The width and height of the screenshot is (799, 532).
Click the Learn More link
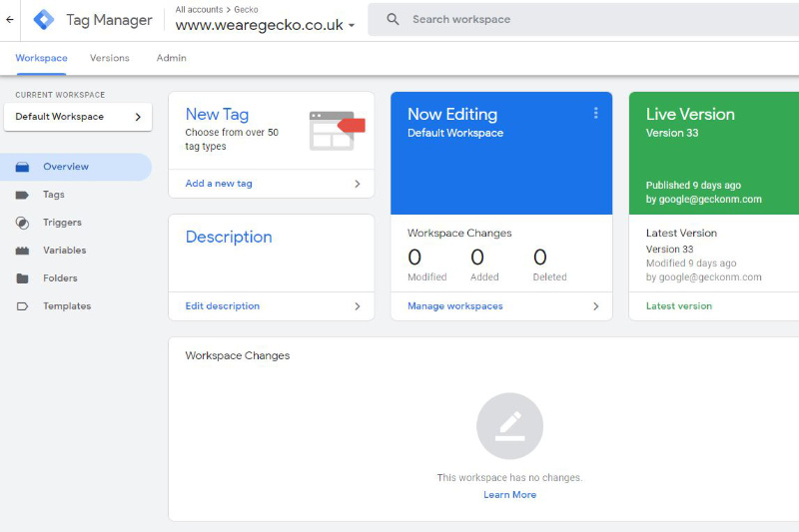[x=509, y=495]
